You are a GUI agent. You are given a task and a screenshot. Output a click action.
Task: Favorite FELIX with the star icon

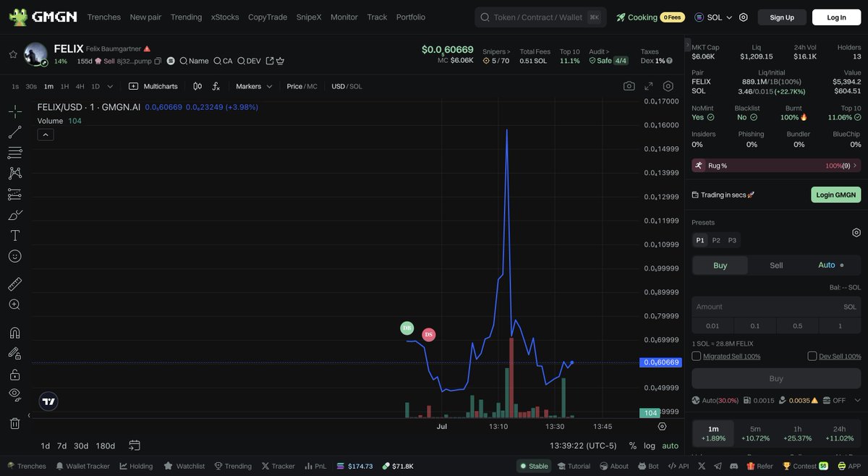coord(12,54)
